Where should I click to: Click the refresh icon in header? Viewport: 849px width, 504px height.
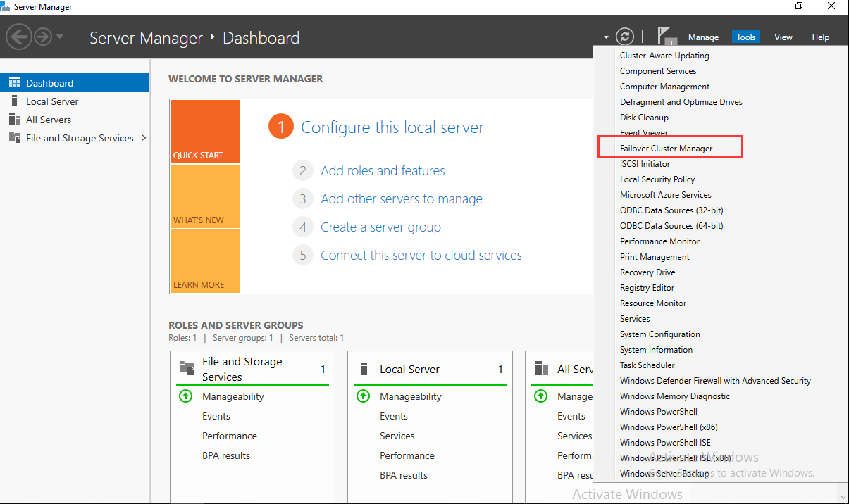click(x=625, y=37)
